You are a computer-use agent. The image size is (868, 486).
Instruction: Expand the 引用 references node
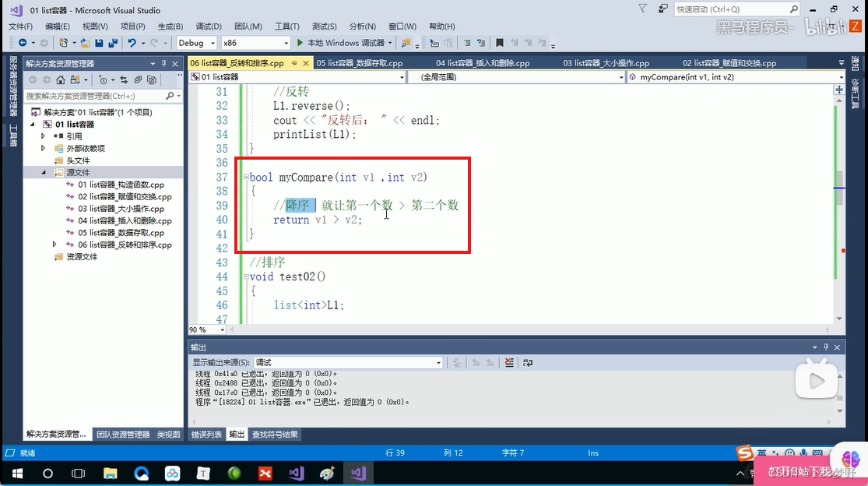click(x=43, y=136)
